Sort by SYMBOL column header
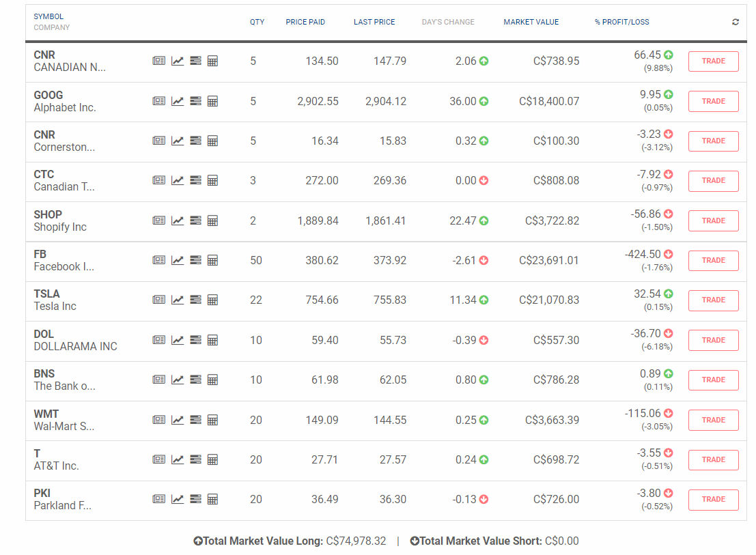This screenshot has height=555, width=756. coord(48,16)
